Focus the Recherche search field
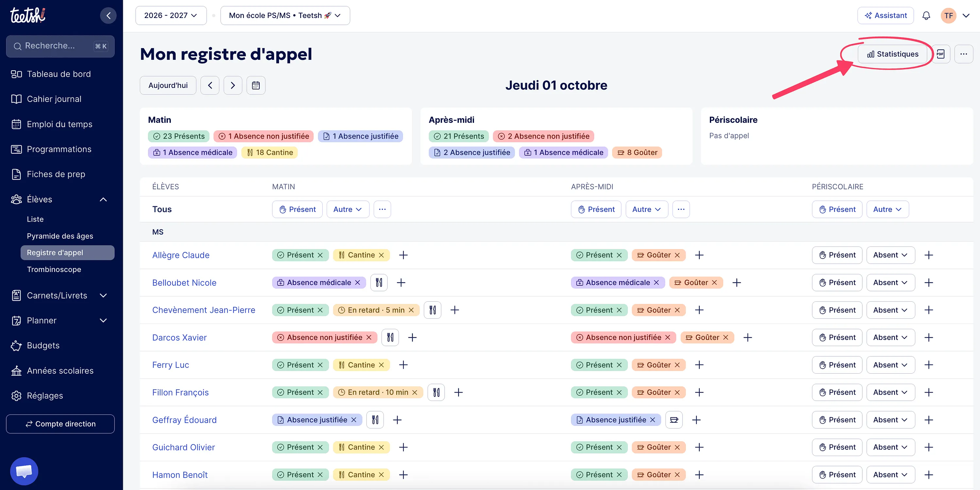The height and width of the screenshot is (490, 980). point(60,46)
